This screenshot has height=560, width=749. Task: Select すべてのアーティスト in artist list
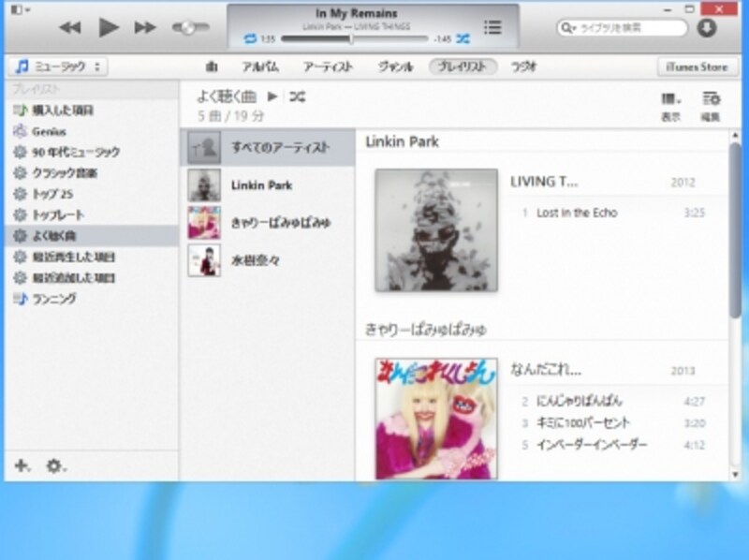(268, 147)
